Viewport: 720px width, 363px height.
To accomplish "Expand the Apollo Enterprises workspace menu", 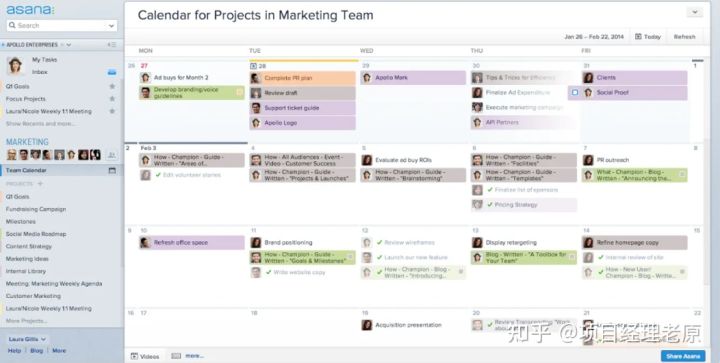I will 68,45.
